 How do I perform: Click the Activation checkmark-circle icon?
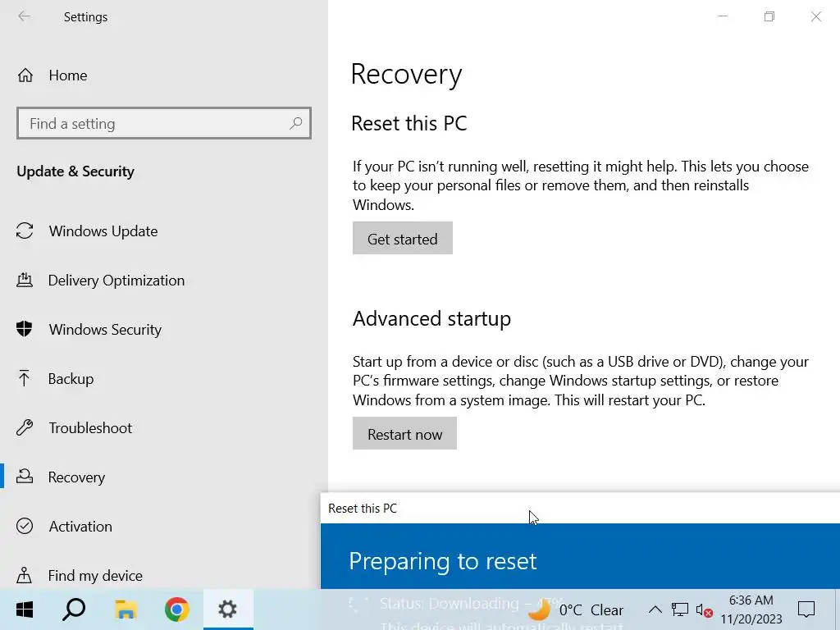click(x=25, y=526)
